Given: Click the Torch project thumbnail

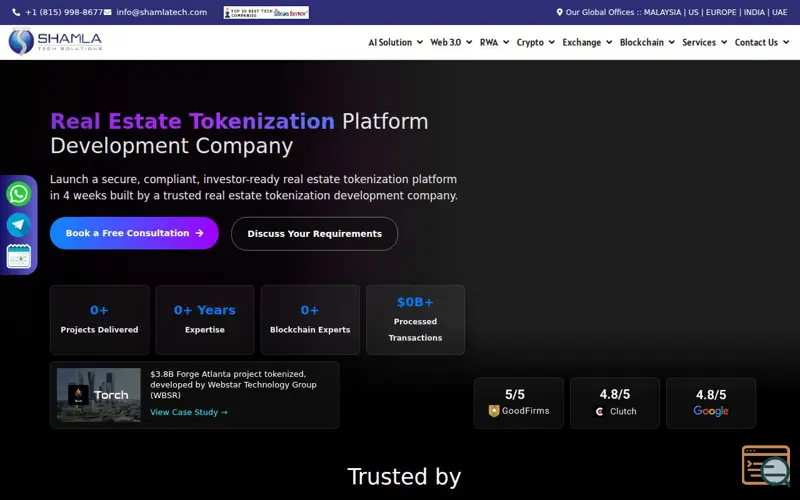Looking at the screenshot, I should point(98,395).
